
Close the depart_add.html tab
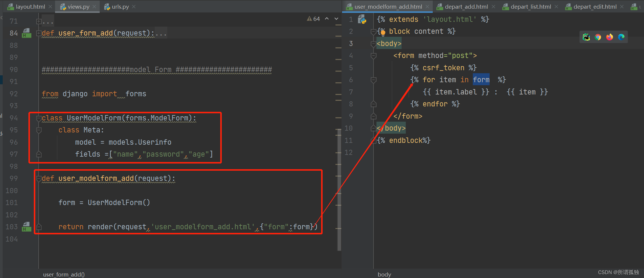[493, 7]
